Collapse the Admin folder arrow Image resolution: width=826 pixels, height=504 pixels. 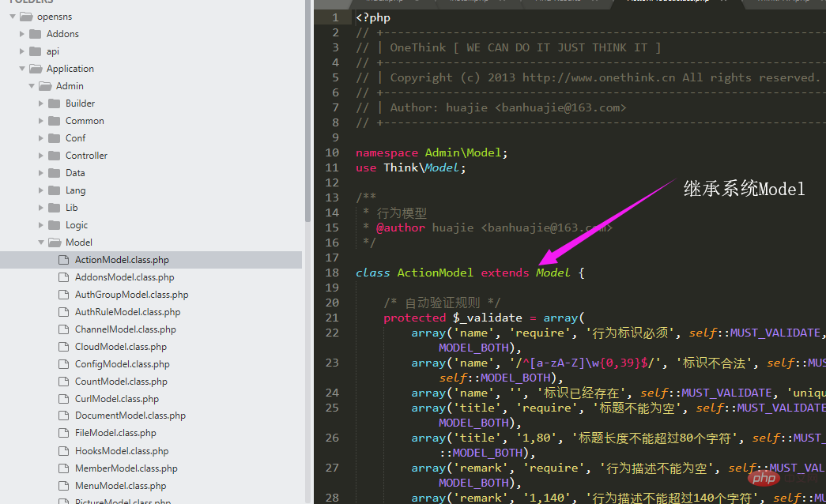(x=32, y=86)
